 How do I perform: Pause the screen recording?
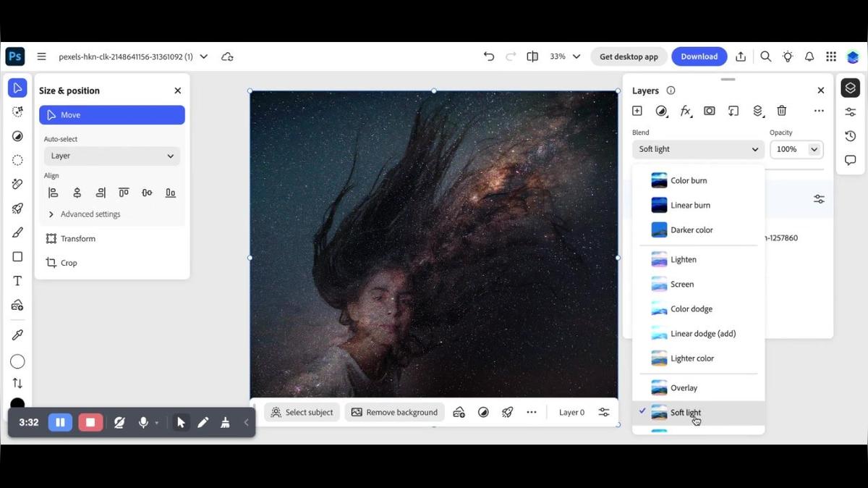tap(60, 422)
